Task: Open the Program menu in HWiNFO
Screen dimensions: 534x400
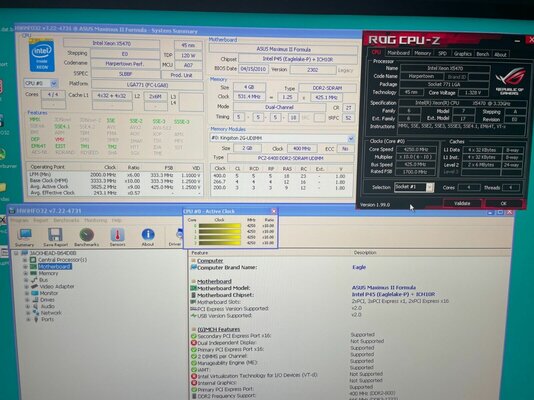Action: (x=19, y=220)
